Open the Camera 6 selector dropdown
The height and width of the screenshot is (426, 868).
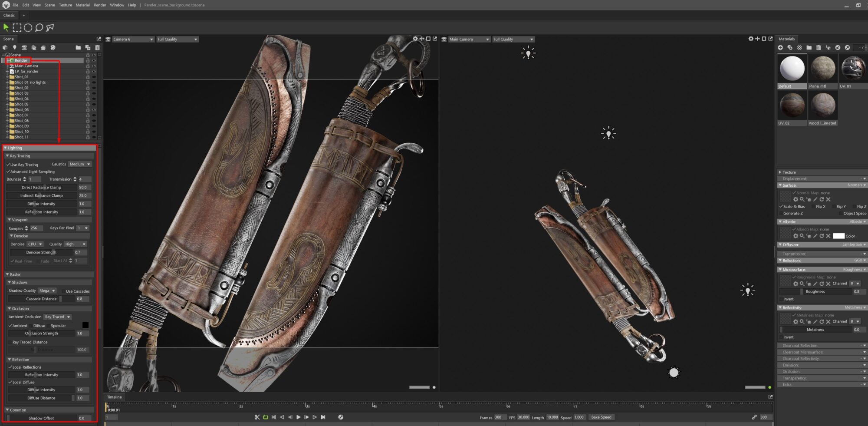pos(132,39)
